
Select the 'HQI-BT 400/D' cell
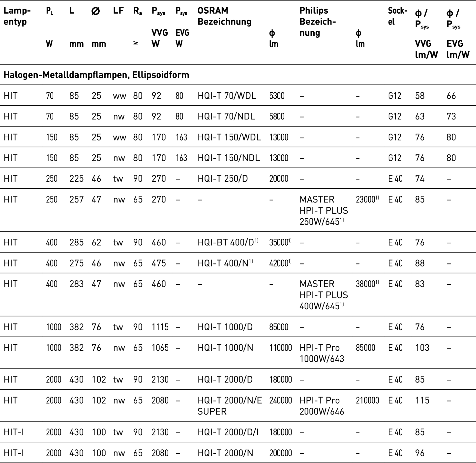coord(228,242)
